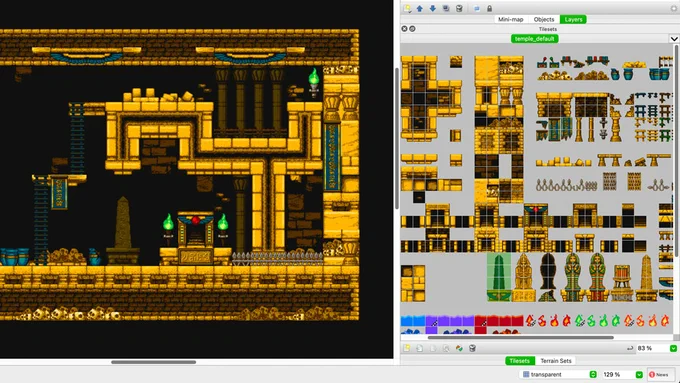This screenshot has width=680, height=383.
Task: Click the tileset view horizontal scrollbar
Action: 520,337
